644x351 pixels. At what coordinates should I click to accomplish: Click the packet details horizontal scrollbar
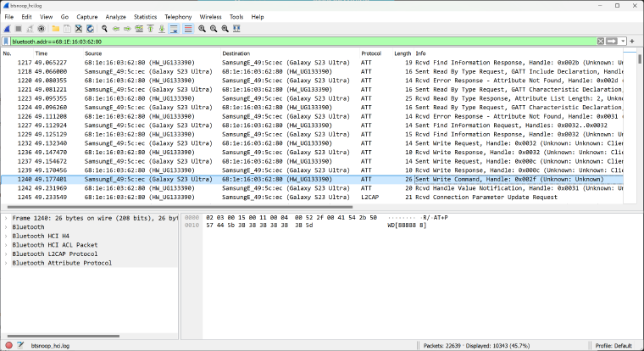(x=64, y=336)
